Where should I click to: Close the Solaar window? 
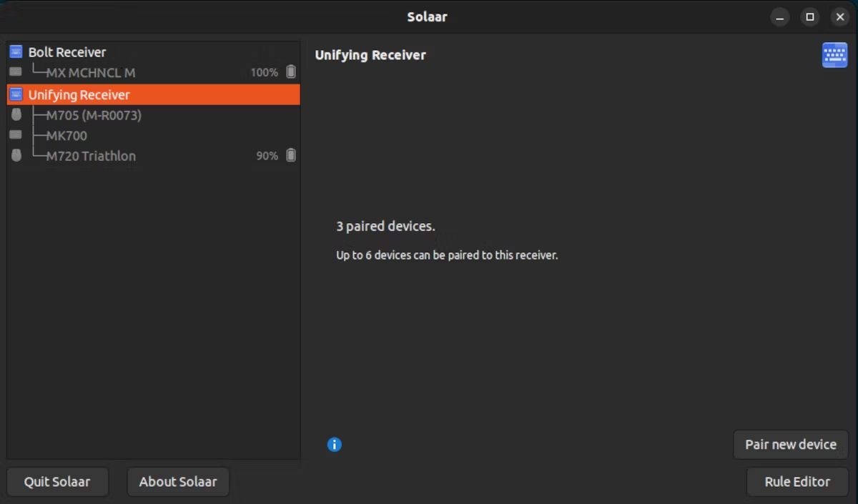[840, 17]
